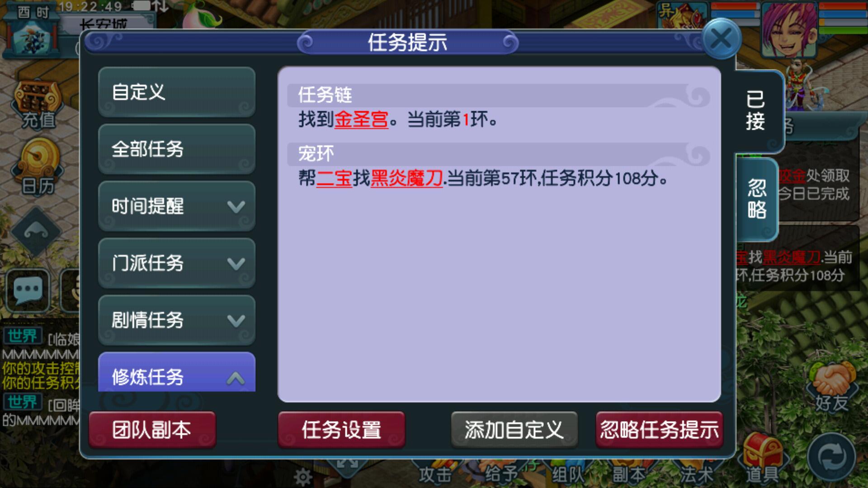The width and height of the screenshot is (868, 488).
Task: Open the chat bubble icon
Action: tap(28, 290)
